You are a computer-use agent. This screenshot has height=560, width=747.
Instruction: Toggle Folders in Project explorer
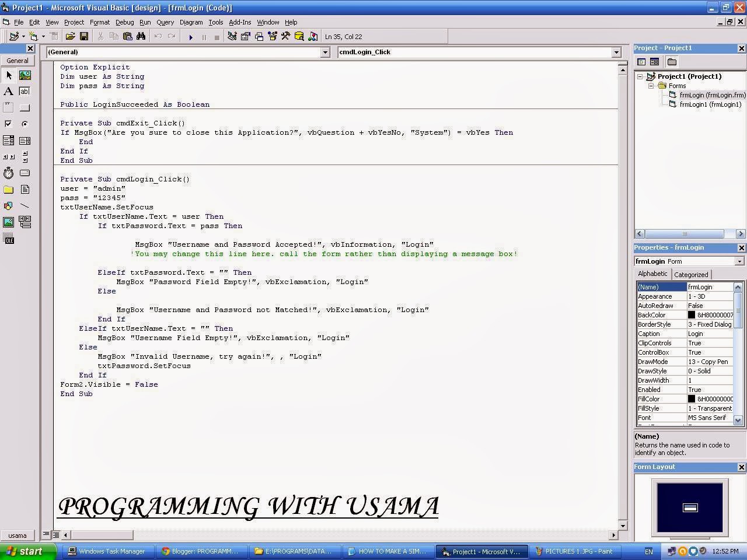click(x=671, y=62)
